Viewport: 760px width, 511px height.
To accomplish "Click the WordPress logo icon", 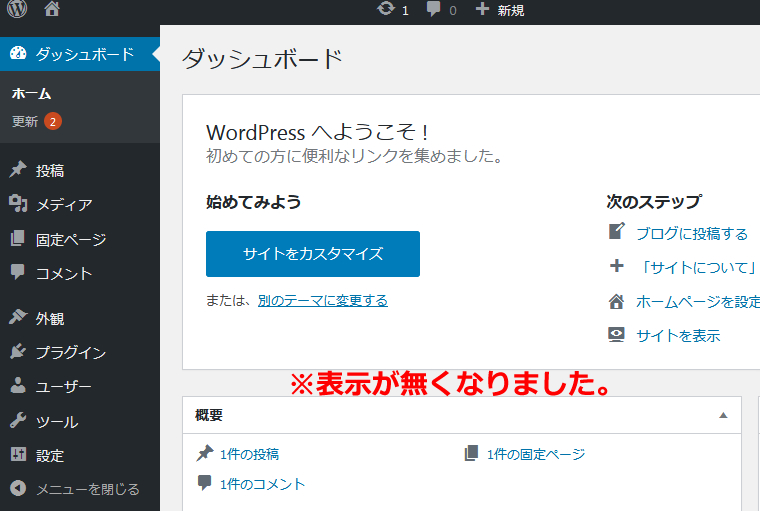I will [17, 9].
